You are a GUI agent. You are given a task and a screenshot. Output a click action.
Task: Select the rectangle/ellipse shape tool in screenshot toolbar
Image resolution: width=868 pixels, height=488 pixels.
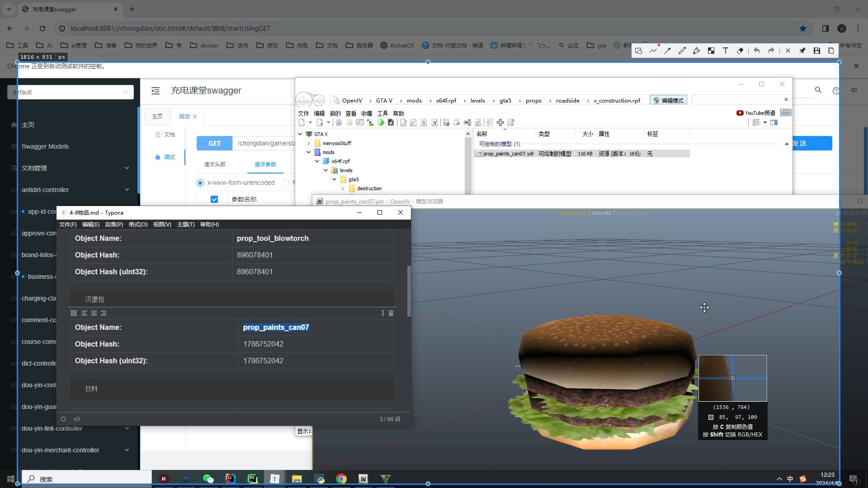click(638, 51)
